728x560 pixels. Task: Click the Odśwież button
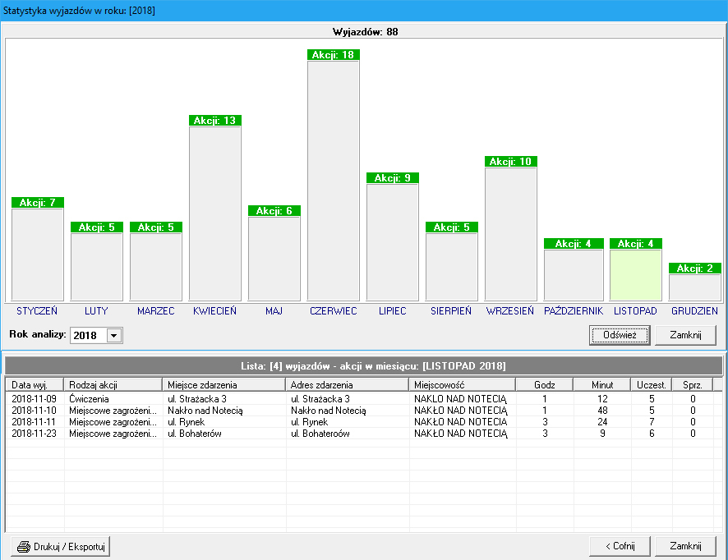point(620,335)
